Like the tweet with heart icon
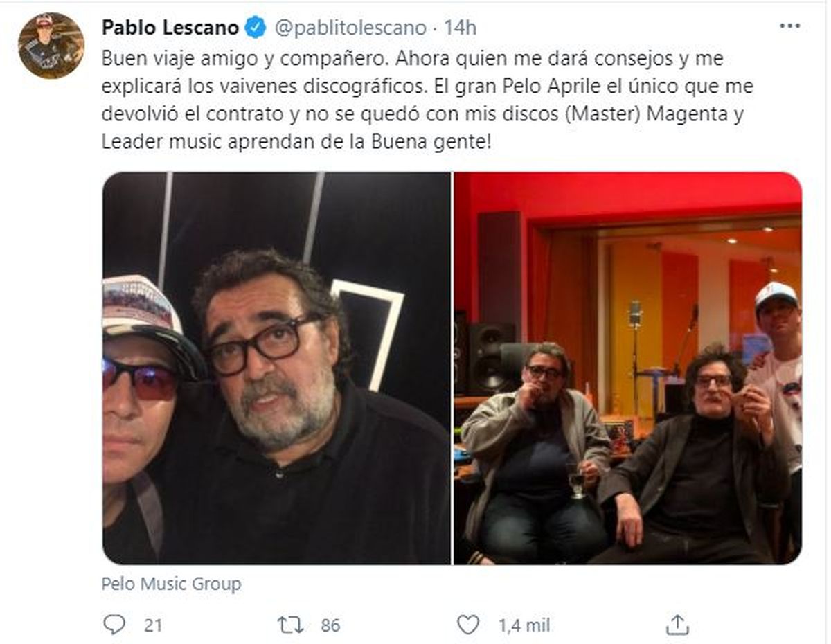Screen dimensions: 831x644 (468, 625)
